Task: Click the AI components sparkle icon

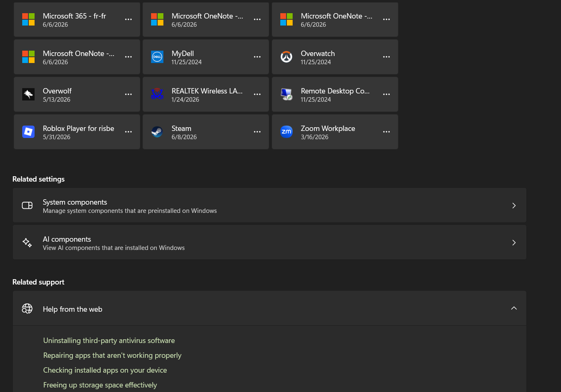Action: tap(27, 243)
